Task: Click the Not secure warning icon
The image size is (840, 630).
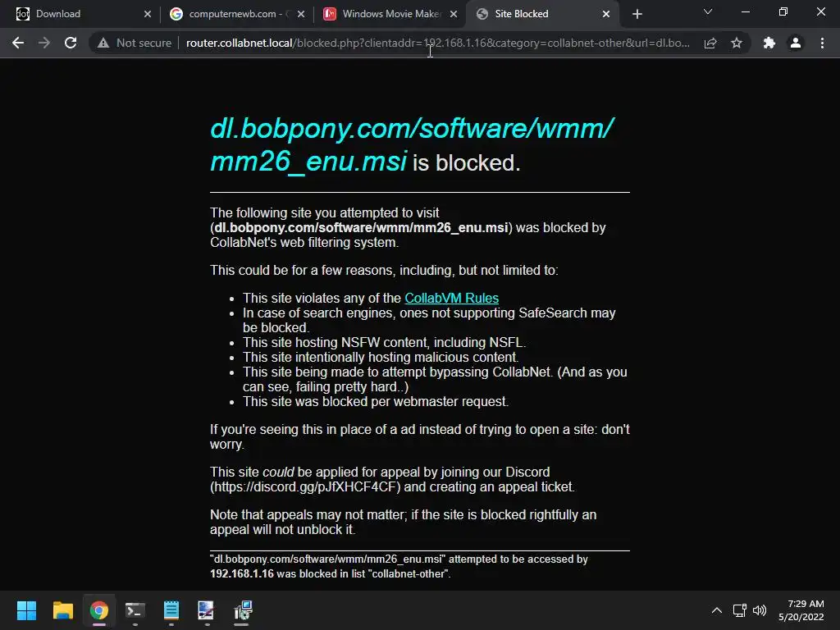Action: (x=103, y=43)
